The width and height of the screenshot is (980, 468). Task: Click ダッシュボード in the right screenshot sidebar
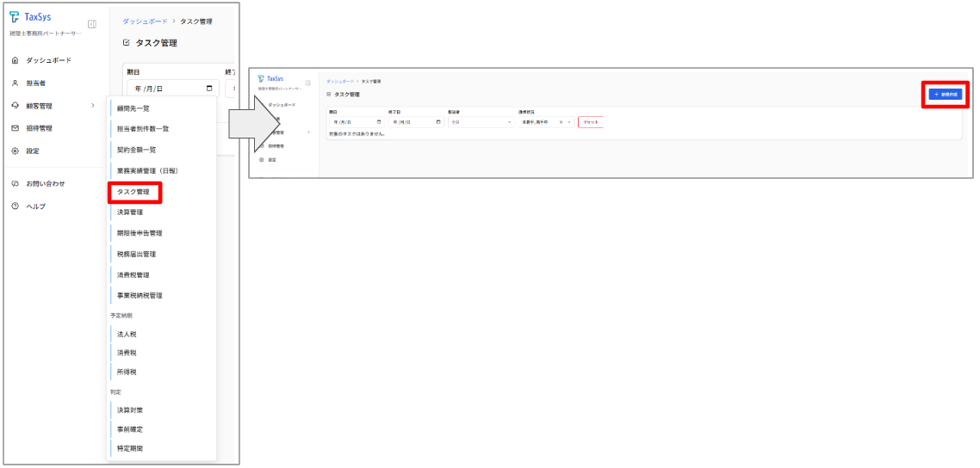coord(282,105)
